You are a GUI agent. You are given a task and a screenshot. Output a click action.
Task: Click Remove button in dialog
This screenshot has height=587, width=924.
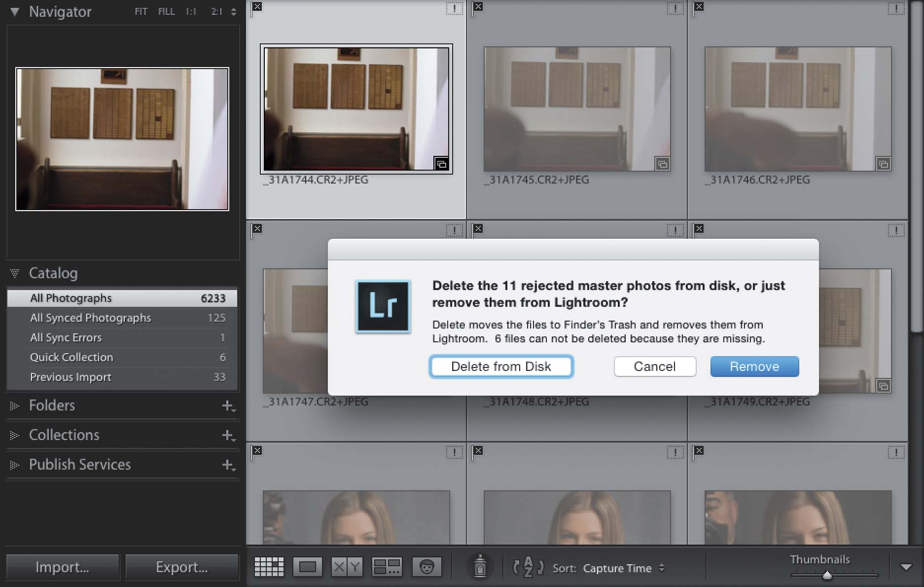click(x=754, y=367)
